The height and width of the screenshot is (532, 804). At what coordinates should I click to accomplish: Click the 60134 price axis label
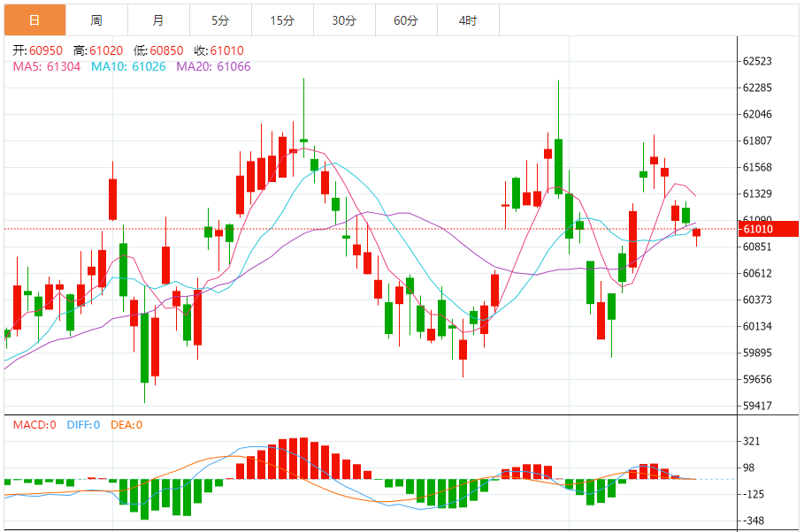point(757,326)
